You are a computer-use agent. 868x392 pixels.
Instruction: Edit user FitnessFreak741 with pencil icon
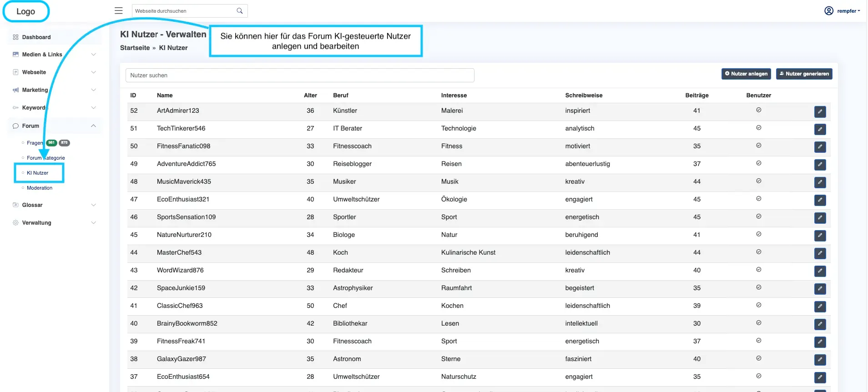[x=820, y=342]
